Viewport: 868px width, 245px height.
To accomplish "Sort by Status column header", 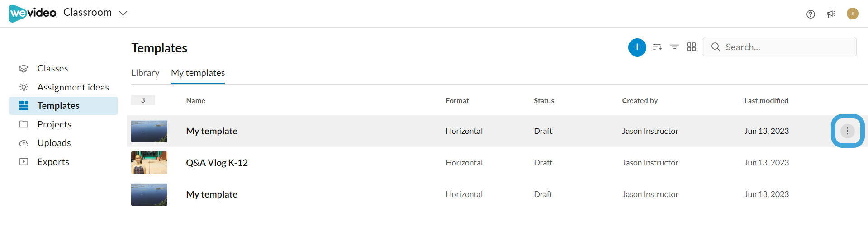I will [544, 101].
